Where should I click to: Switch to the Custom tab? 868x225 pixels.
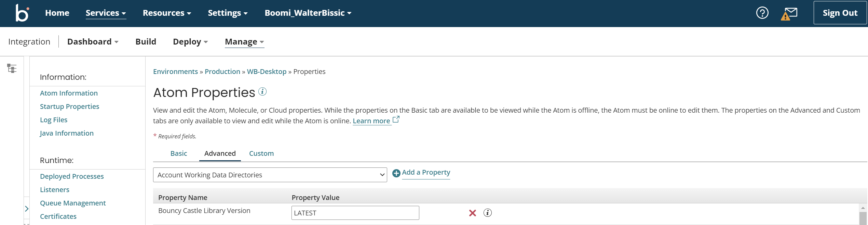(261, 153)
